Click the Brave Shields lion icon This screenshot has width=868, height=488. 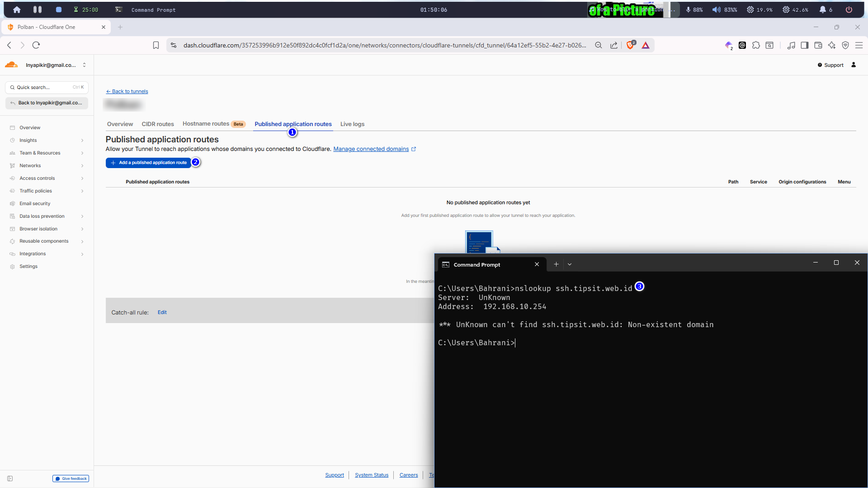[630, 45]
